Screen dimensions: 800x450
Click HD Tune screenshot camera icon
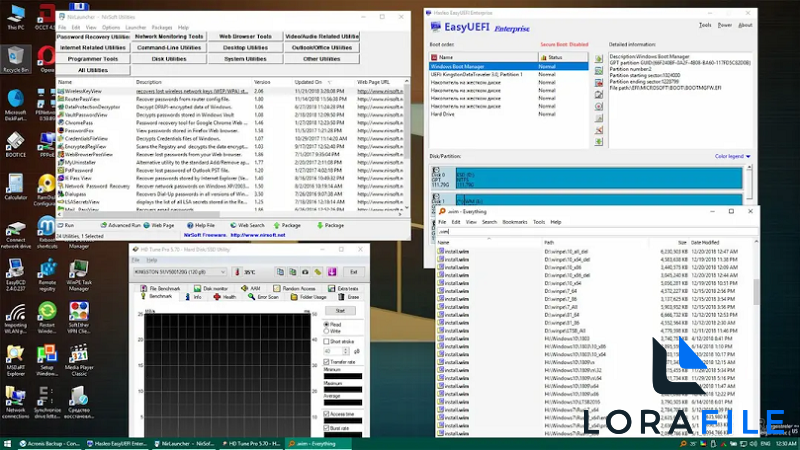pyautogui.click(x=305, y=272)
